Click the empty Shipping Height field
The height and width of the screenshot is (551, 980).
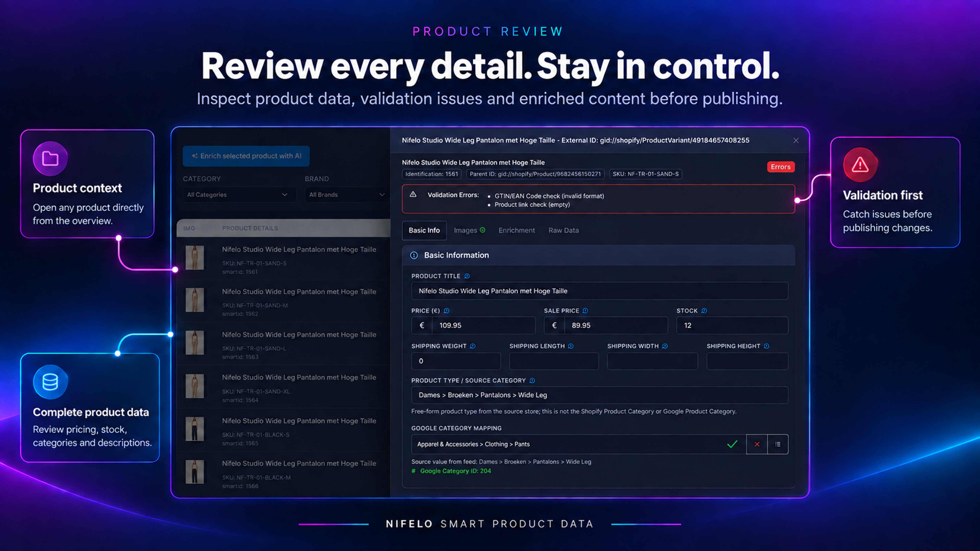pos(748,361)
